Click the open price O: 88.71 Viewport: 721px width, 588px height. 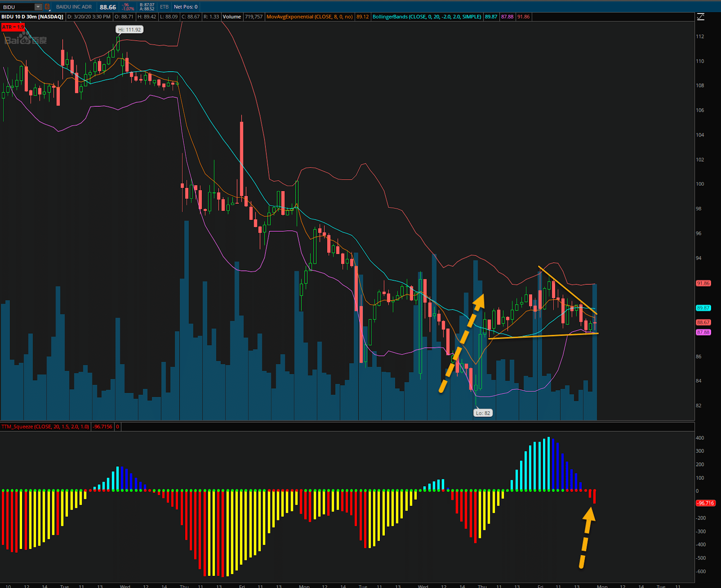coord(124,17)
